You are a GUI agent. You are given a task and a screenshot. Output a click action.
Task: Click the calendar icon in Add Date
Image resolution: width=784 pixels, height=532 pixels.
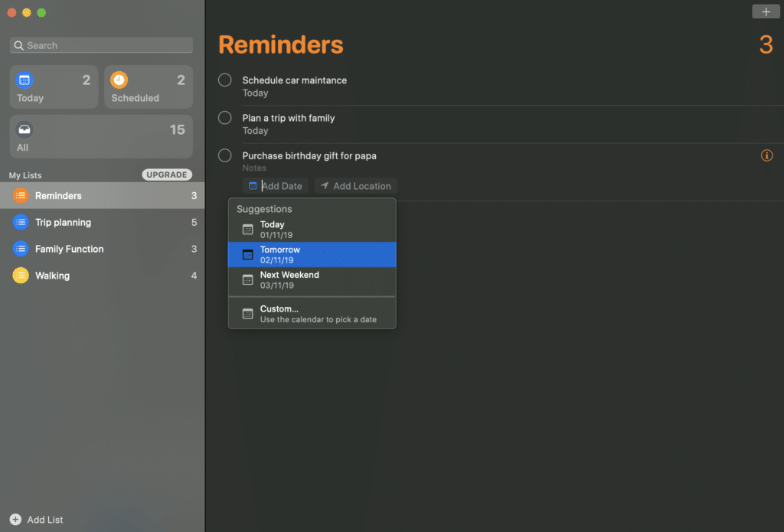click(253, 186)
